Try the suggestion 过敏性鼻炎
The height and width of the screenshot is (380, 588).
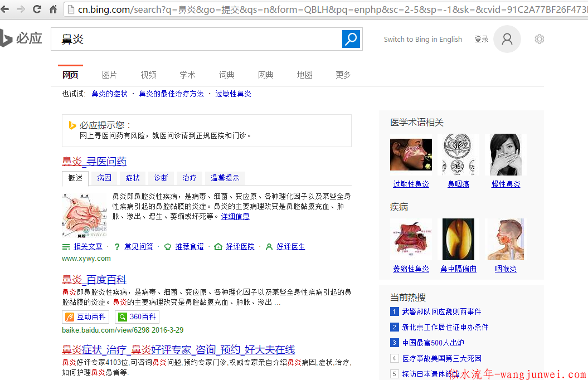[234, 94]
